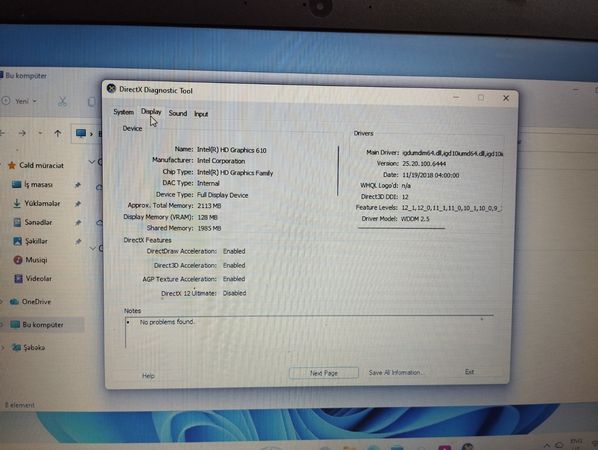Go to the Input tab
This screenshot has width=598, height=450.
click(x=201, y=114)
